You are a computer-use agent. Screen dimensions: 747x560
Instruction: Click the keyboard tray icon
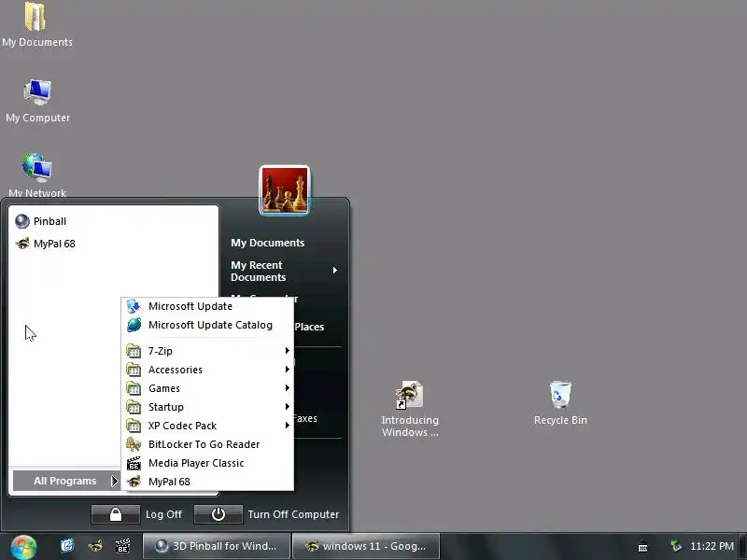pyautogui.click(x=642, y=547)
